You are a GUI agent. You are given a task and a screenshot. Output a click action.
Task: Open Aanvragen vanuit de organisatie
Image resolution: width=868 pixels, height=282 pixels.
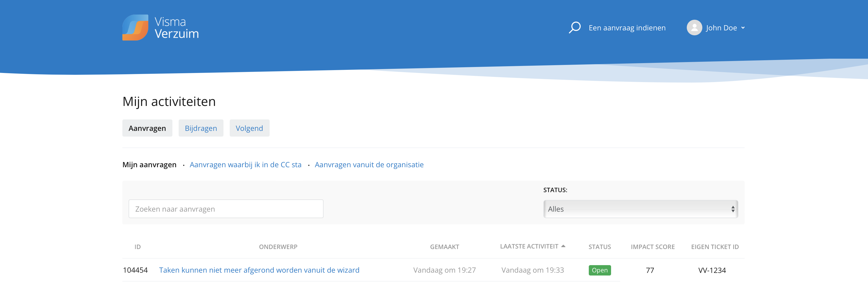coord(369,165)
